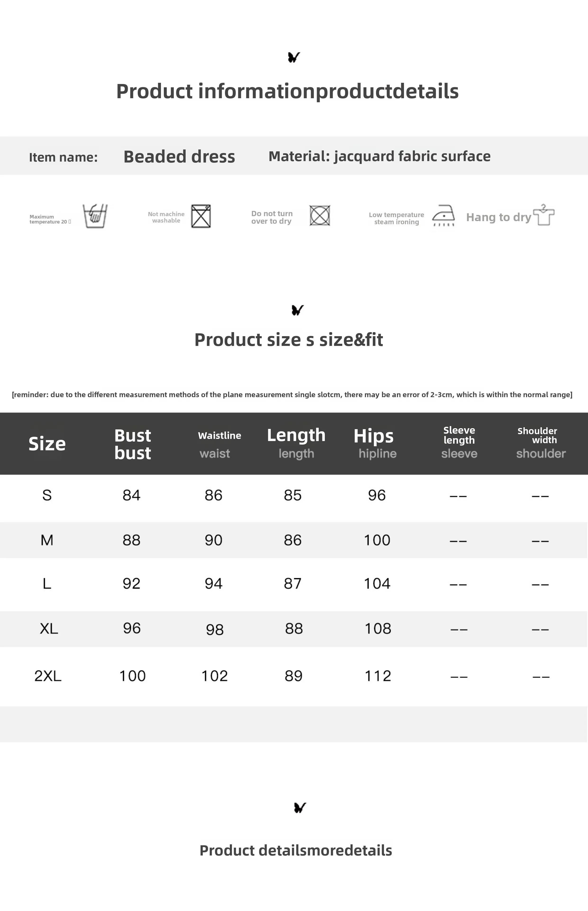The width and height of the screenshot is (588, 911).
Task: Click the butterfly above Product information heading
Action: 294,57
